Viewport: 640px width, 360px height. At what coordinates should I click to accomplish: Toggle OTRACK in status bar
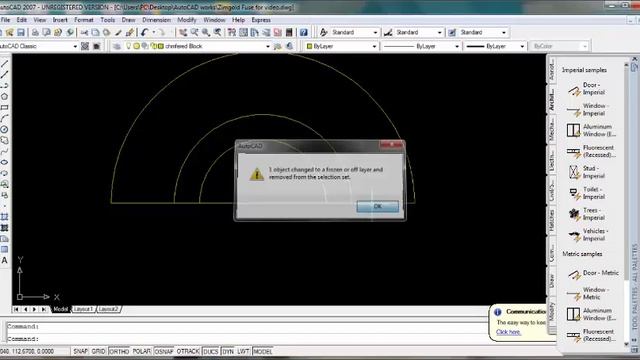(x=188, y=351)
